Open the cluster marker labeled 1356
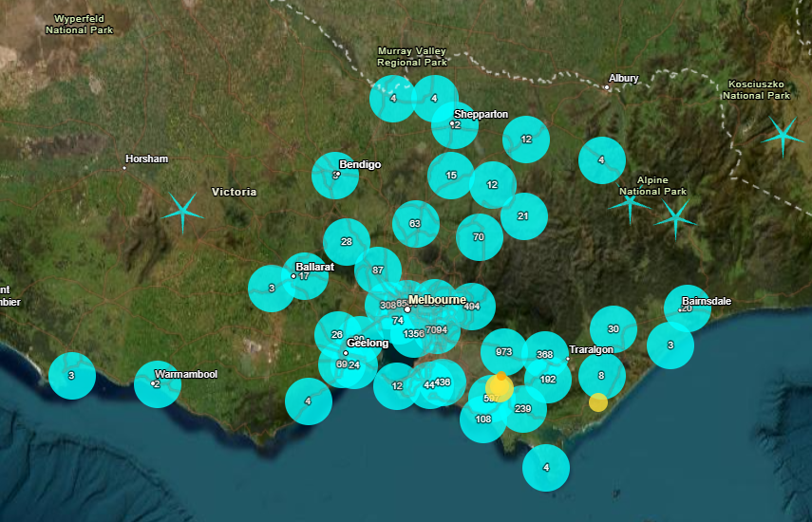812x522 pixels. click(x=413, y=334)
